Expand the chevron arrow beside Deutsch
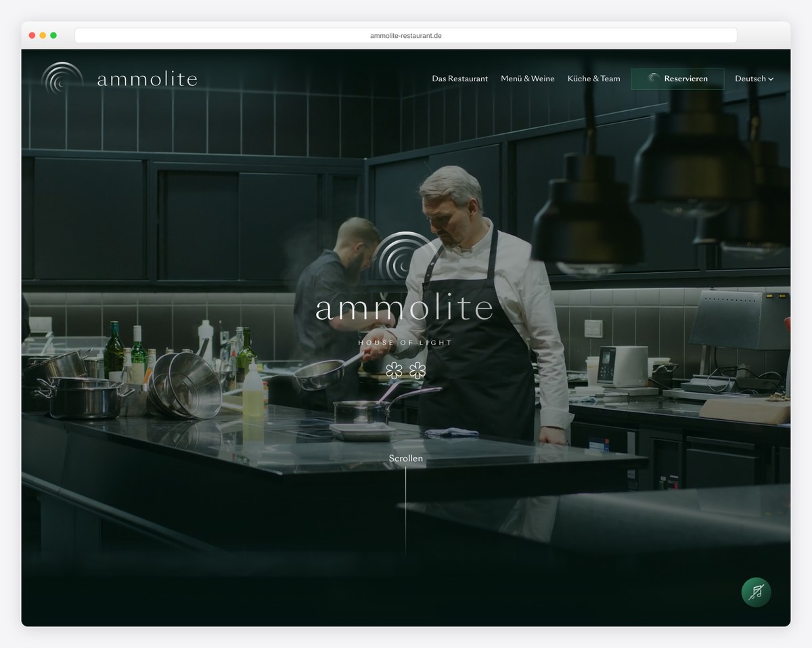812x648 pixels. coord(771,79)
